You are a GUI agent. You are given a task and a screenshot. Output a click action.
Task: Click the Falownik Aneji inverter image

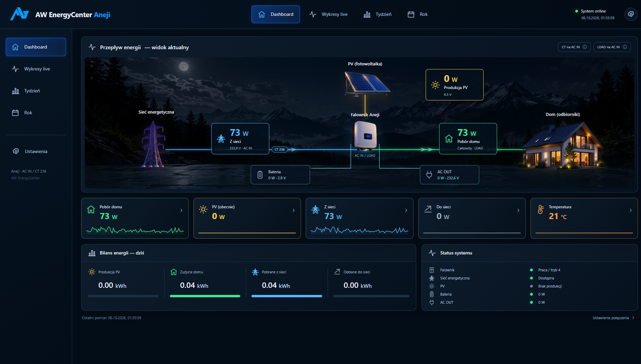(x=365, y=135)
